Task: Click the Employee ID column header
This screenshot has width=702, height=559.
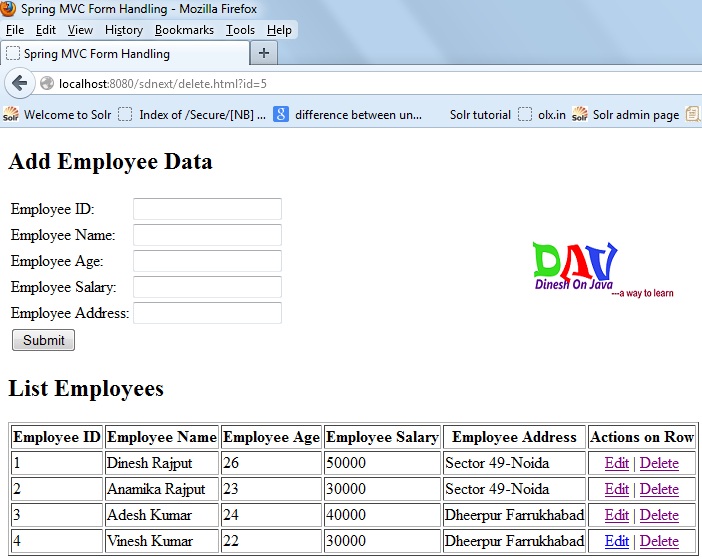Action: pyautogui.click(x=57, y=437)
